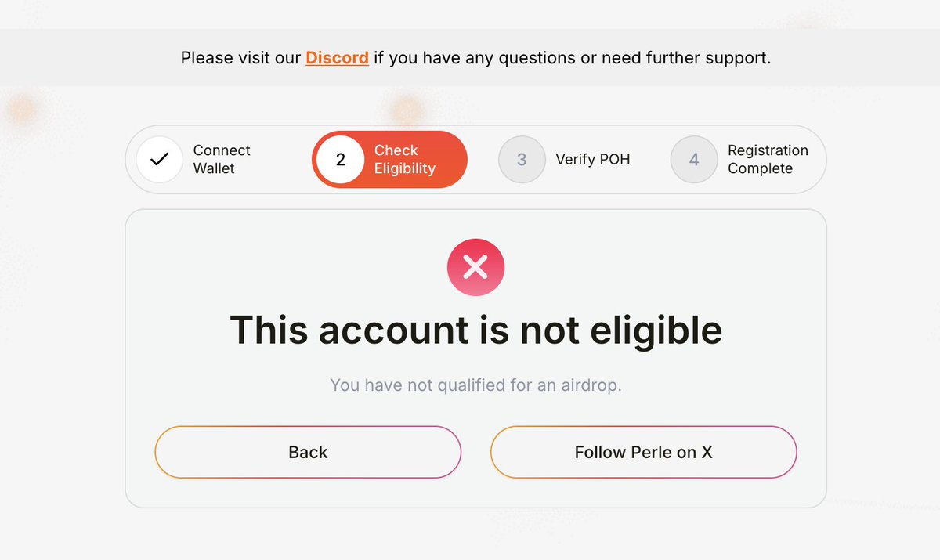Screen dimensions: 940x560
Task: Click the red X error icon
Action: (x=475, y=268)
